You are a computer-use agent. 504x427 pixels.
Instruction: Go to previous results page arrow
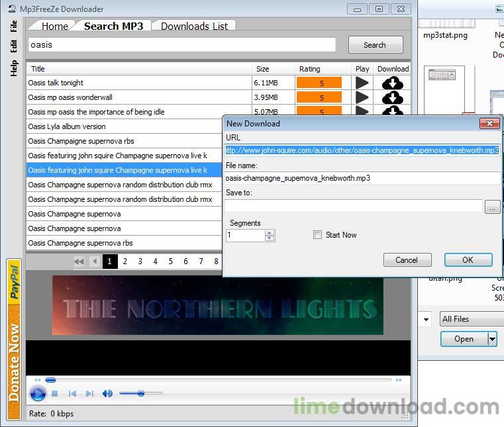pyautogui.click(x=95, y=261)
